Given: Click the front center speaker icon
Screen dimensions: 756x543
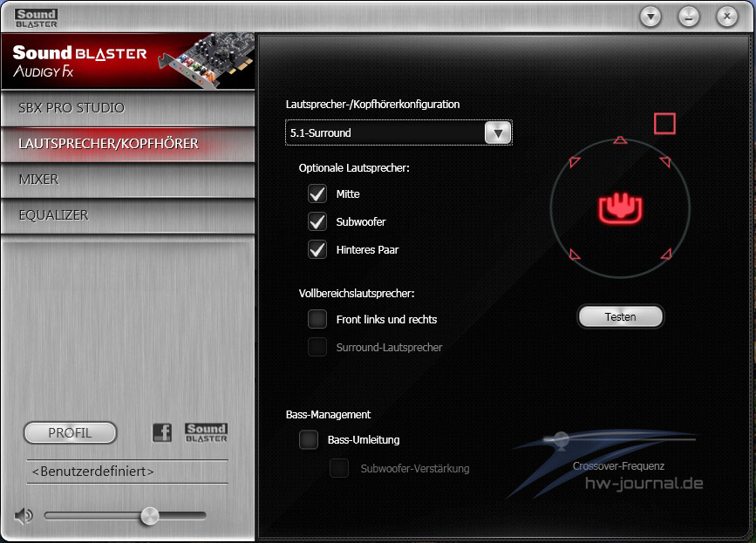Looking at the screenshot, I should 620,140.
